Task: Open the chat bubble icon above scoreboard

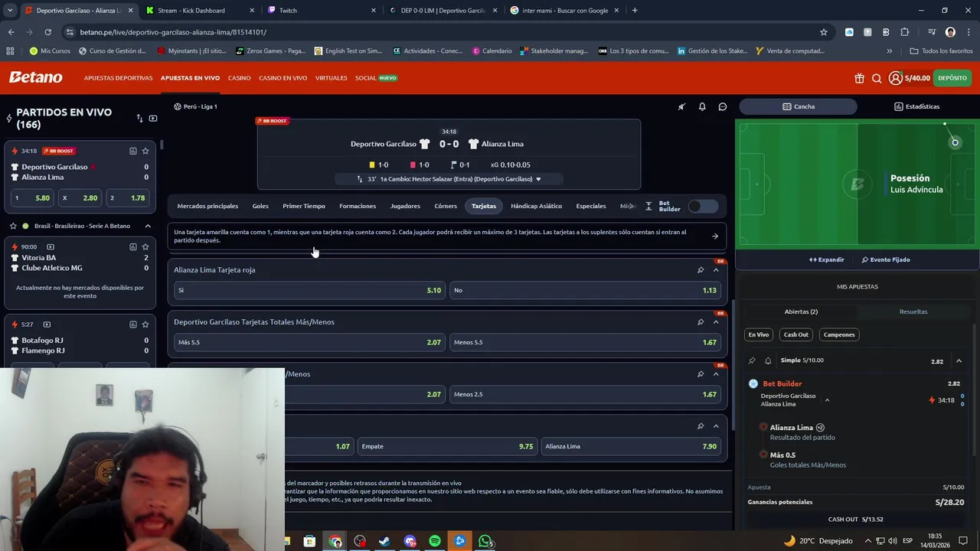Action: pyautogui.click(x=722, y=106)
